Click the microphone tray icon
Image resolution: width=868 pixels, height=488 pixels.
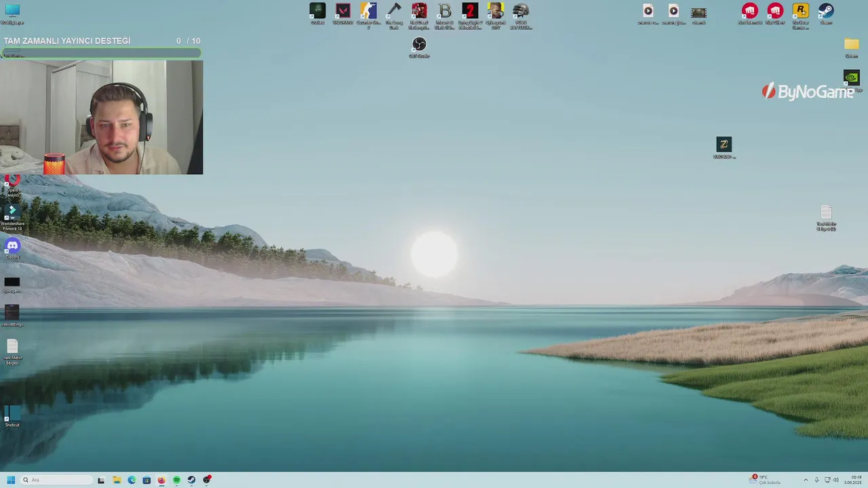tap(816, 480)
